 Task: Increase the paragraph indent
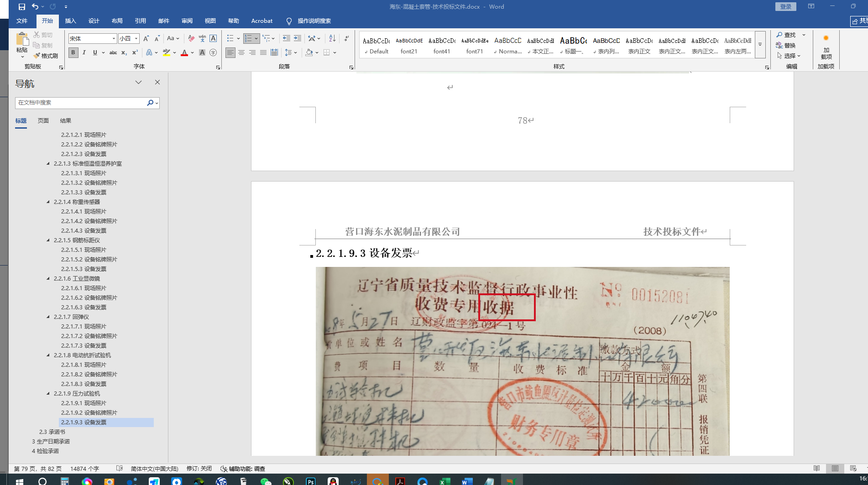tap(298, 39)
